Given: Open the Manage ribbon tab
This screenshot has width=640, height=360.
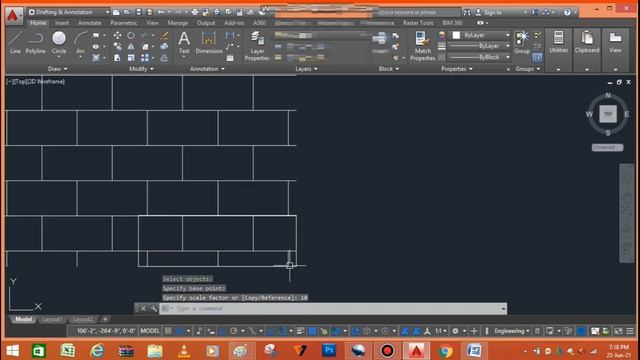Looking at the screenshot, I should pyautogui.click(x=178, y=23).
